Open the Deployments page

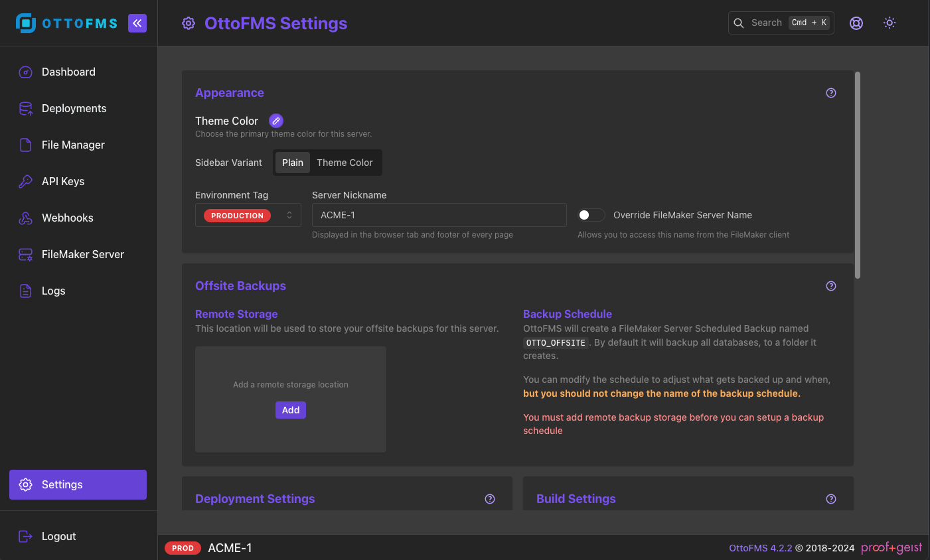coord(78,108)
